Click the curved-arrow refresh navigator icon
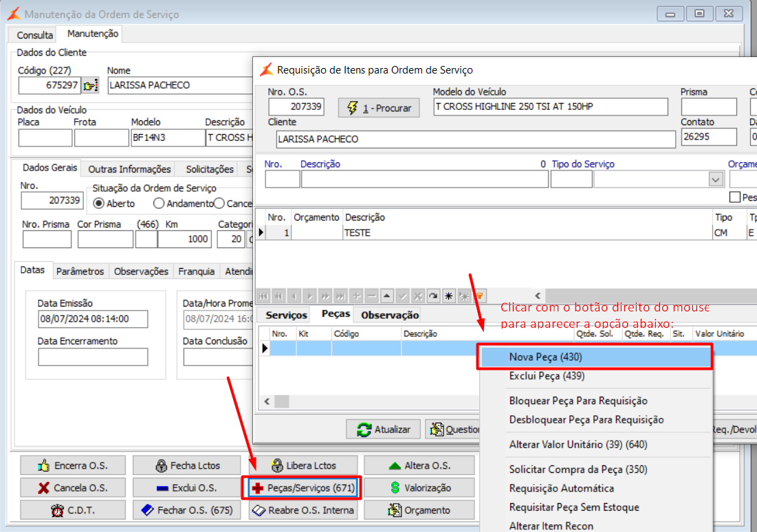This screenshot has height=532, width=757. pyautogui.click(x=434, y=296)
